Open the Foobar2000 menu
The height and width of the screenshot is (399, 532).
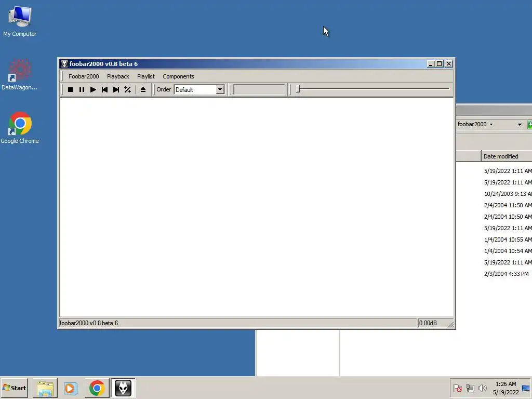pyautogui.click(x=84, y=76)
